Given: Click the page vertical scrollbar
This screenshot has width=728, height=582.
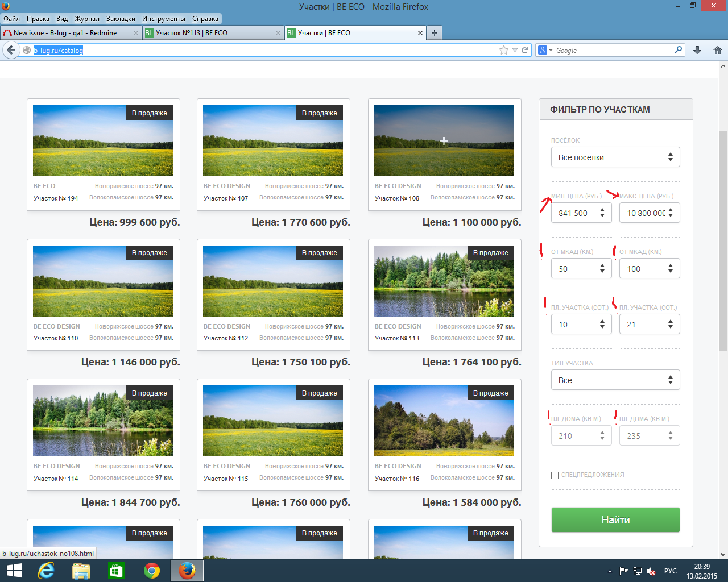Looking at the screenshot, I should (x=723, y=227).
